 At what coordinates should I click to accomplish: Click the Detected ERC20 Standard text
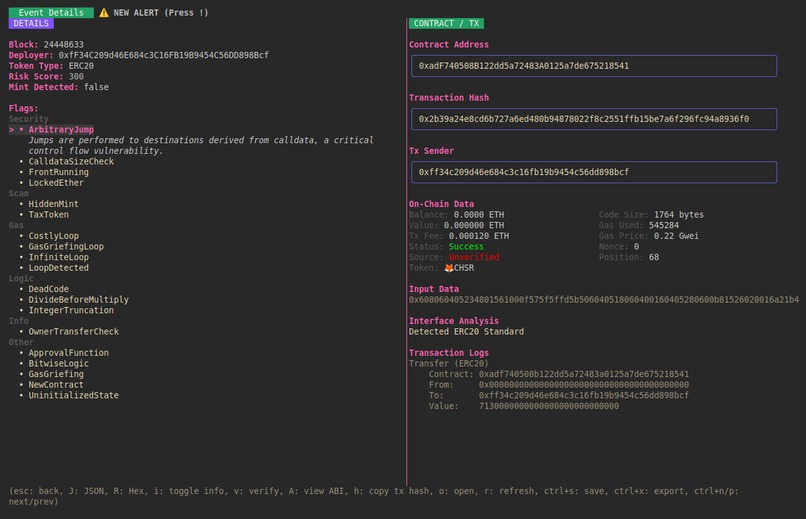[x=466, y=331]
